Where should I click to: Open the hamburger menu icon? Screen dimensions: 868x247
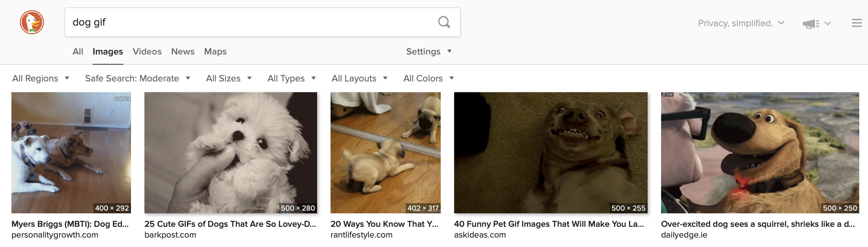[x=856, y=23]
